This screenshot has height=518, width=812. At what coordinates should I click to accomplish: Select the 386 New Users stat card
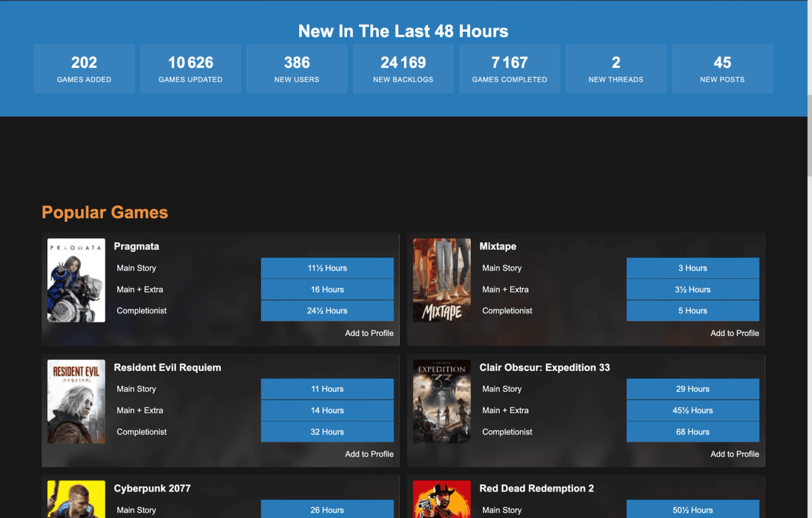297,69
